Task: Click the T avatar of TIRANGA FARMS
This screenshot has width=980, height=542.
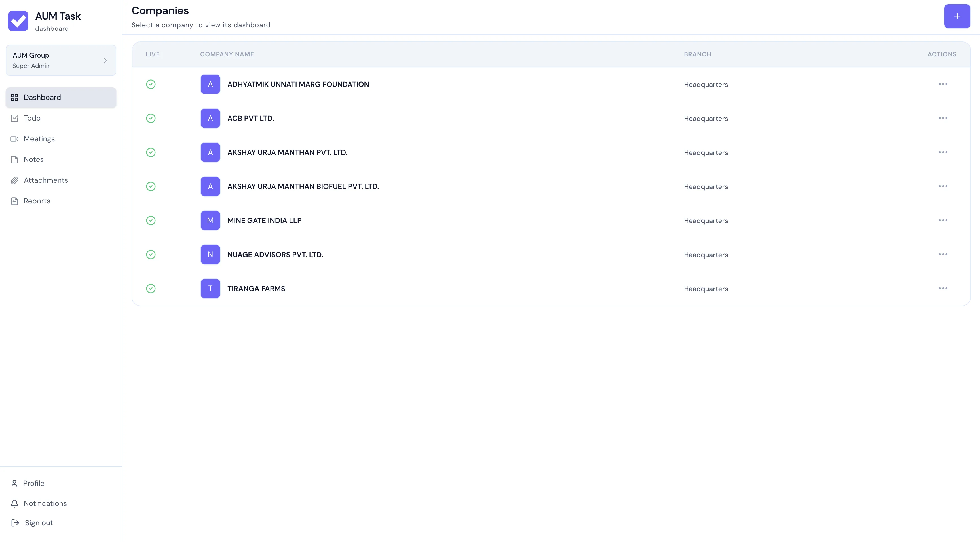Action: [x=210, y=289]
